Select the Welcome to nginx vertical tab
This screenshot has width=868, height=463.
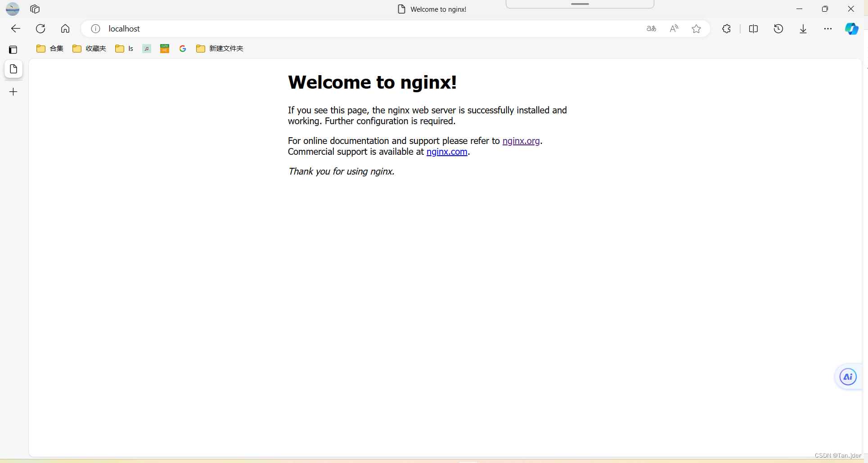point(13,69)
